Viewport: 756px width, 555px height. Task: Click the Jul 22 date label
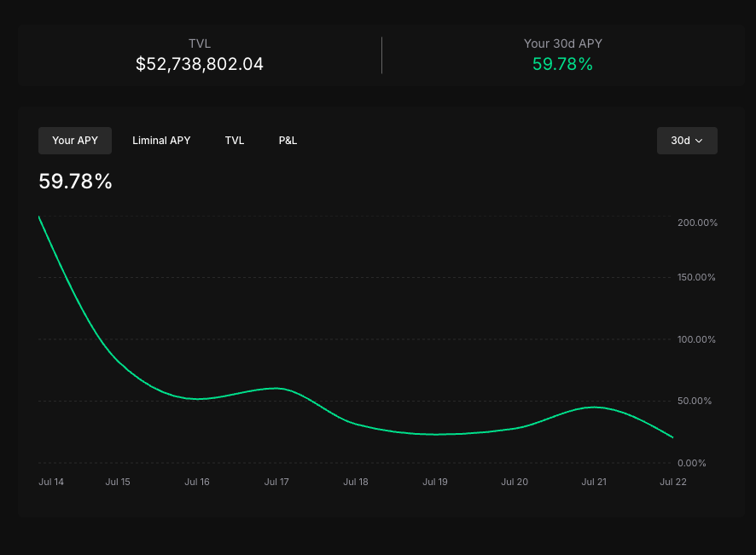673,482
